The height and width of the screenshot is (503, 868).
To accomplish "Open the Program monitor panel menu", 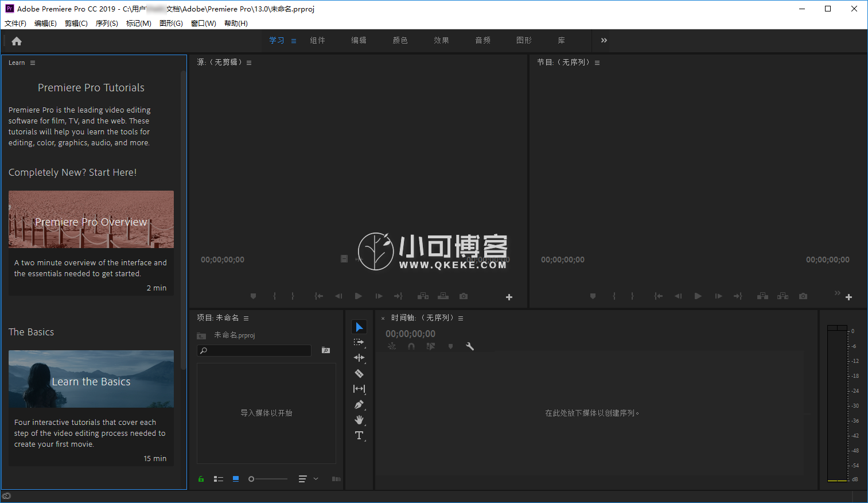I will pyautogui.click(x=597, y=63).
